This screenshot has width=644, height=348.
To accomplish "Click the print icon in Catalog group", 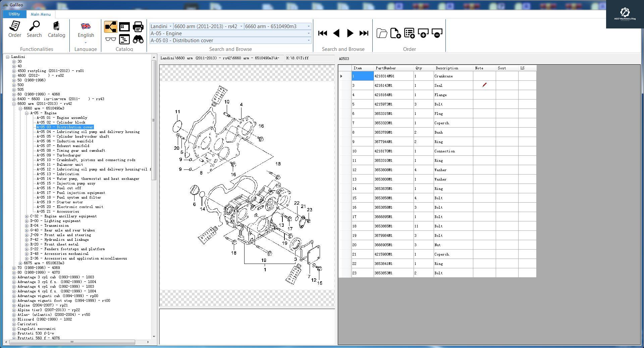I will pyautogui.click(x=138, y=26).
